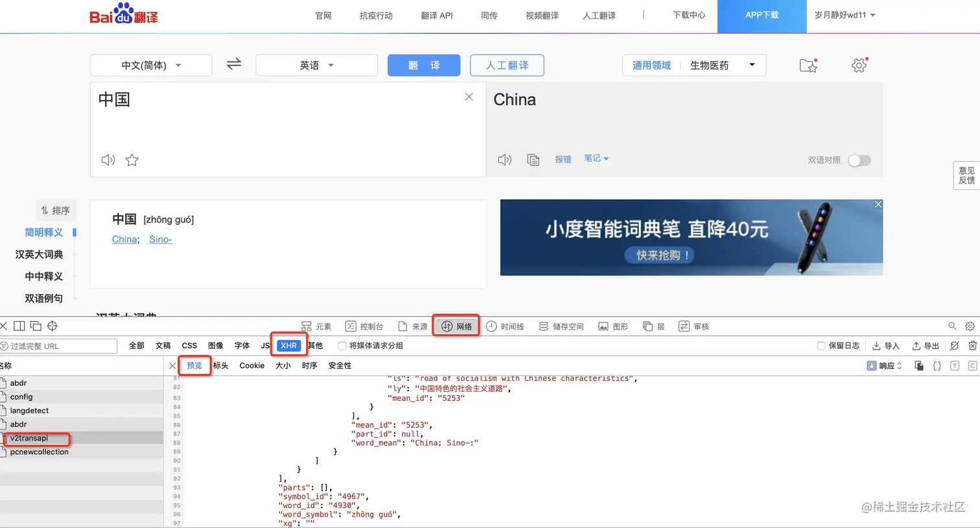Screen dimensions: 980x528
Task: Open the 岁月静好wd11 user account menu
Action: tap(845, 15)
